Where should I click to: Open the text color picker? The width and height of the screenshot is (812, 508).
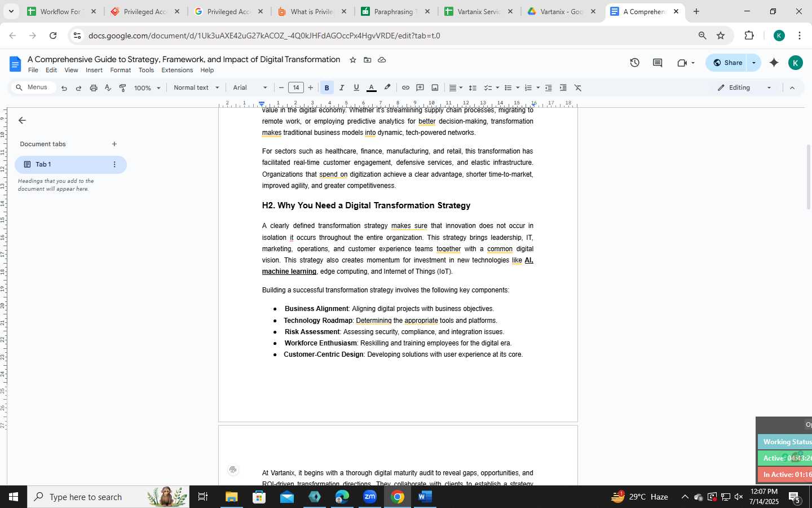372,87
